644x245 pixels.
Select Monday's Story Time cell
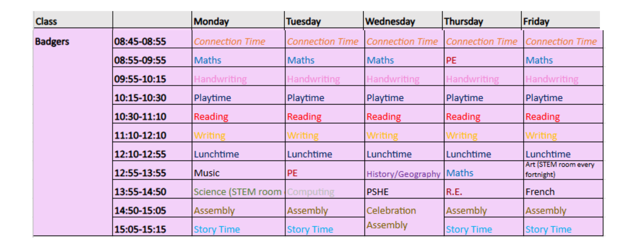tap(238, 227)
